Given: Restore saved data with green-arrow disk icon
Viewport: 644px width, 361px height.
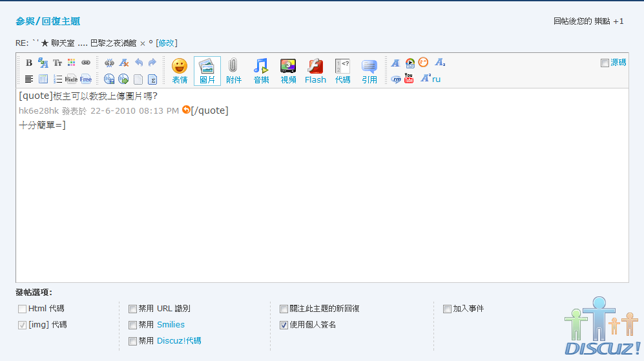Looking at the screenshot, I should point(123,79).
